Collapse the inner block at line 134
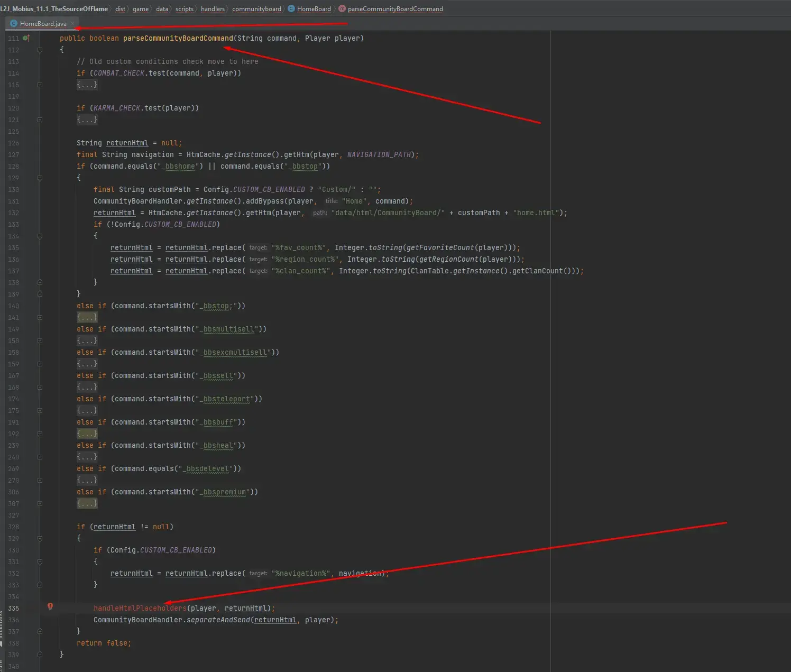Screen dimensions: 791x672 click(40, 236)
